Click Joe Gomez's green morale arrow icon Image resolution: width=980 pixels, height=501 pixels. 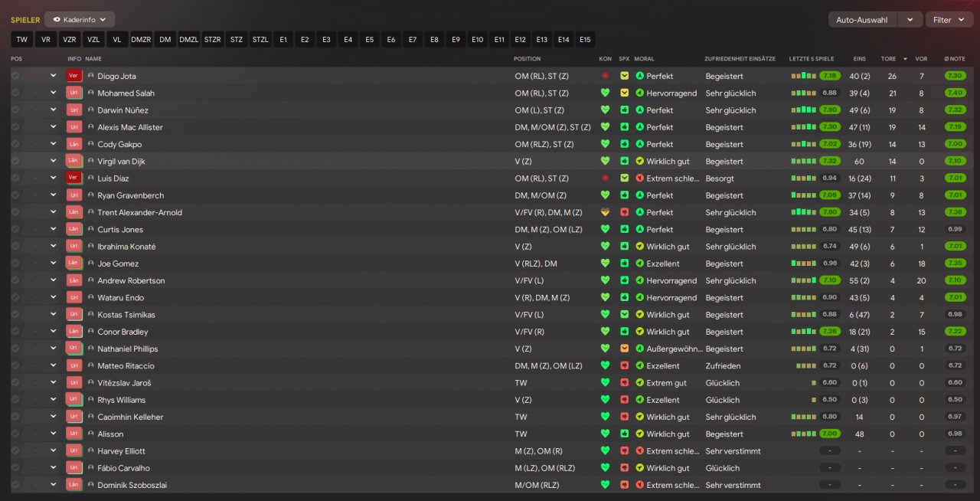(640, 264)
